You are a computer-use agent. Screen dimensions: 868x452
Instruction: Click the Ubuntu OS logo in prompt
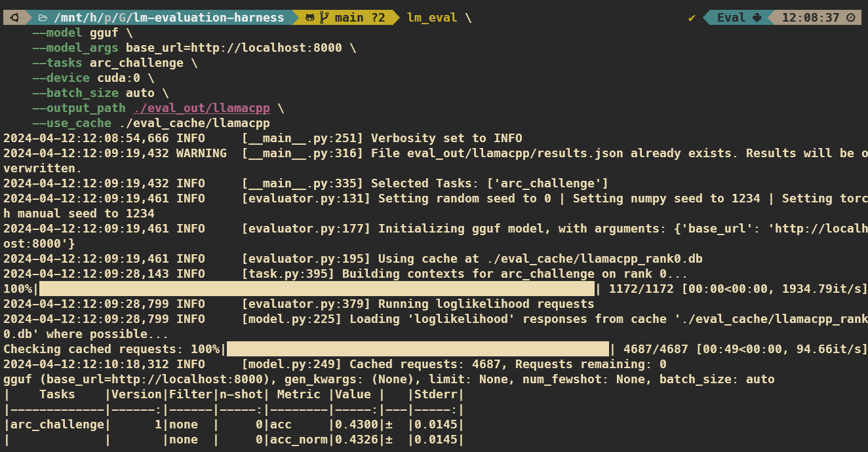click(14, 18)
